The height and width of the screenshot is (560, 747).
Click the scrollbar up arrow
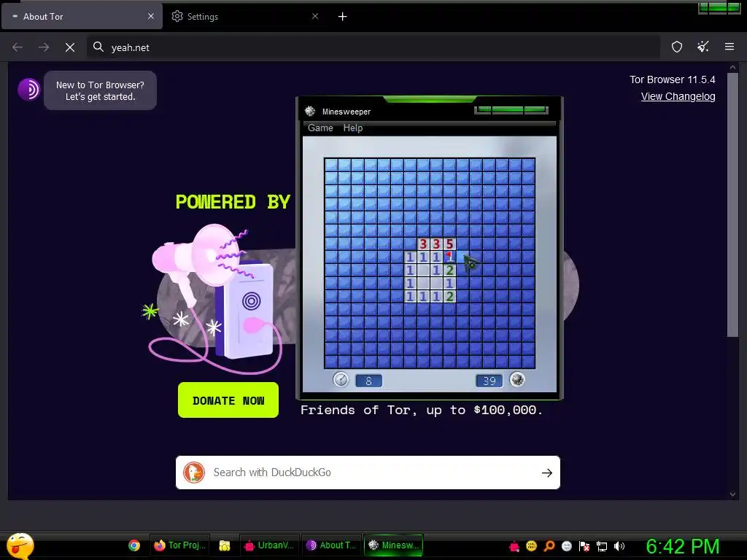click(x=732, y=68)
